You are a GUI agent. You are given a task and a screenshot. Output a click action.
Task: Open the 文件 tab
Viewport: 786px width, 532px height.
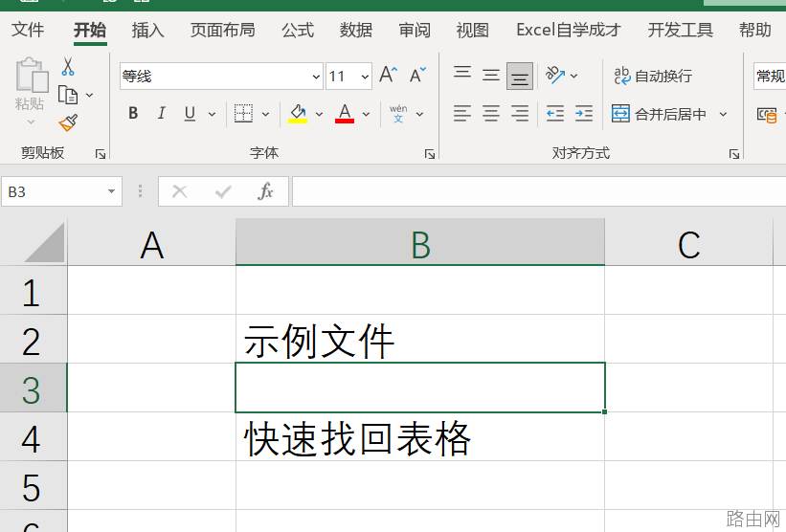click(28, 30)
